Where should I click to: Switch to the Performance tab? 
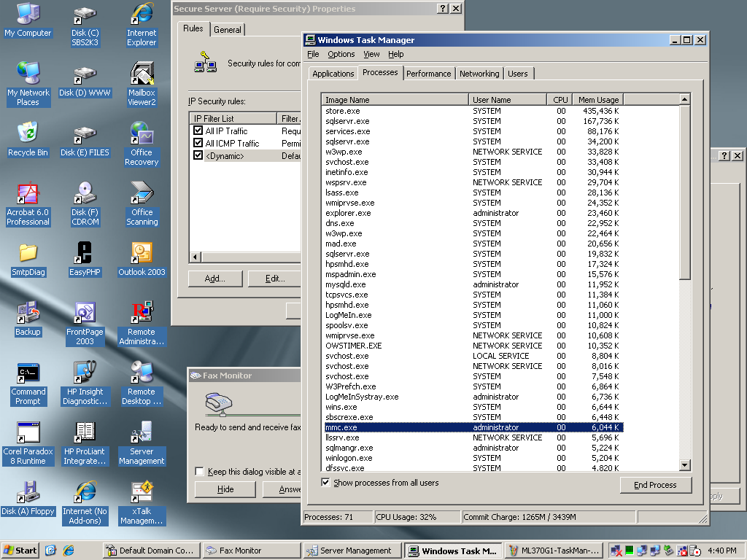429,74
